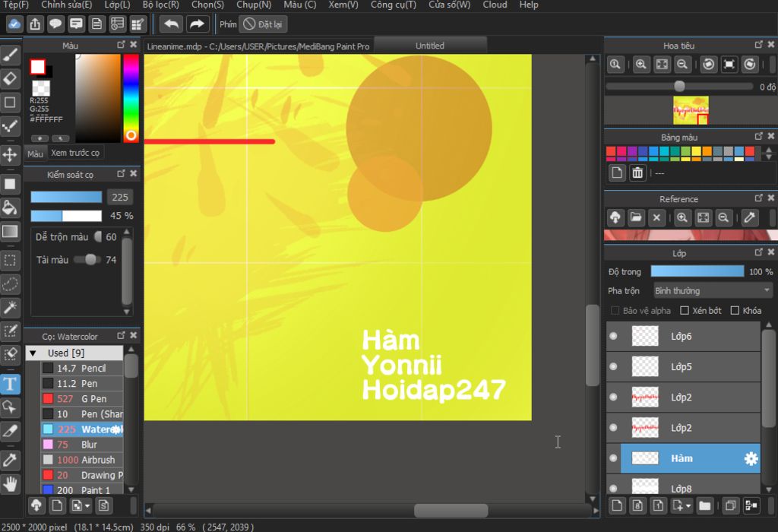Open the Cloud menu
The width and height of the screenshot is (778, 532).
pos(495,5)
